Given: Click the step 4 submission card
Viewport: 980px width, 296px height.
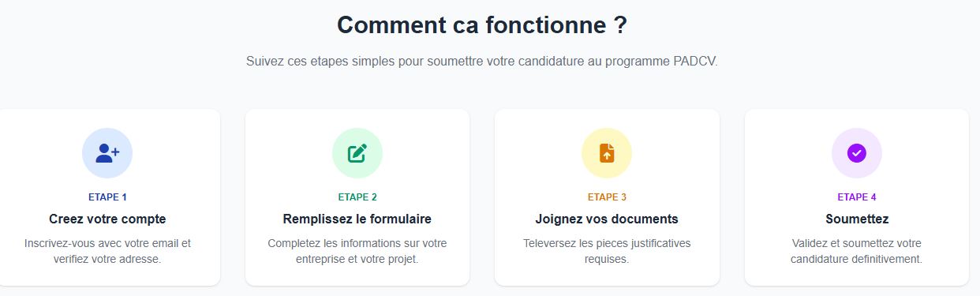Looking at the screenshot, I should pos(857,197).
